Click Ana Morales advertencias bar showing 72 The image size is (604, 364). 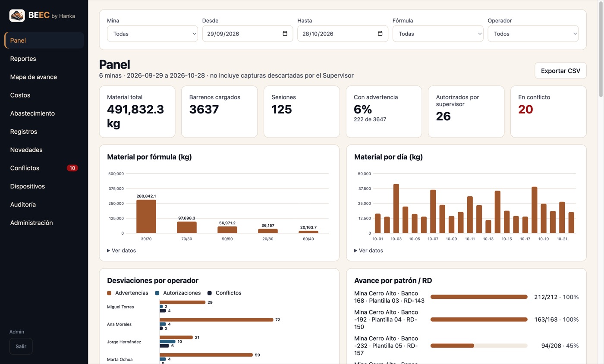click(x=217, y=320)
